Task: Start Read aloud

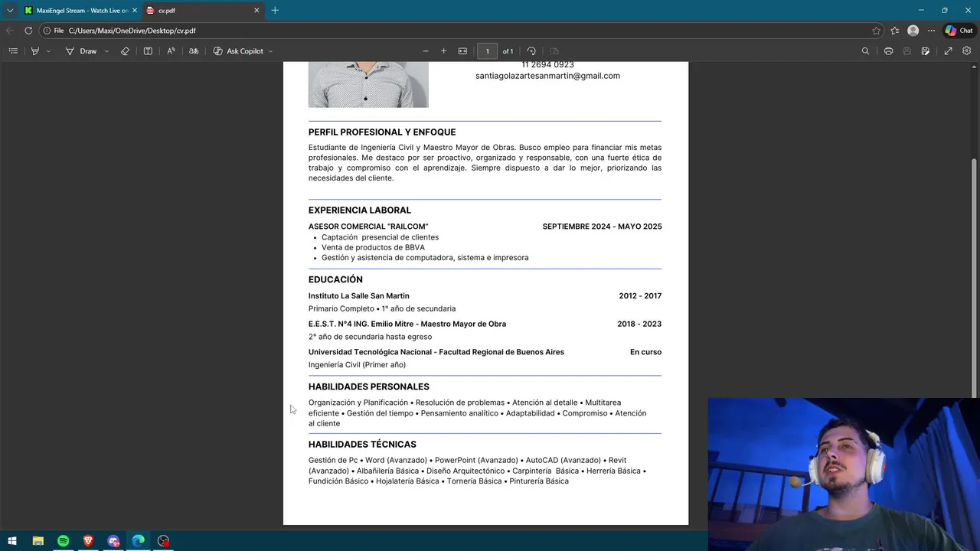Action: pyautogui.click(x=171, y=51)
